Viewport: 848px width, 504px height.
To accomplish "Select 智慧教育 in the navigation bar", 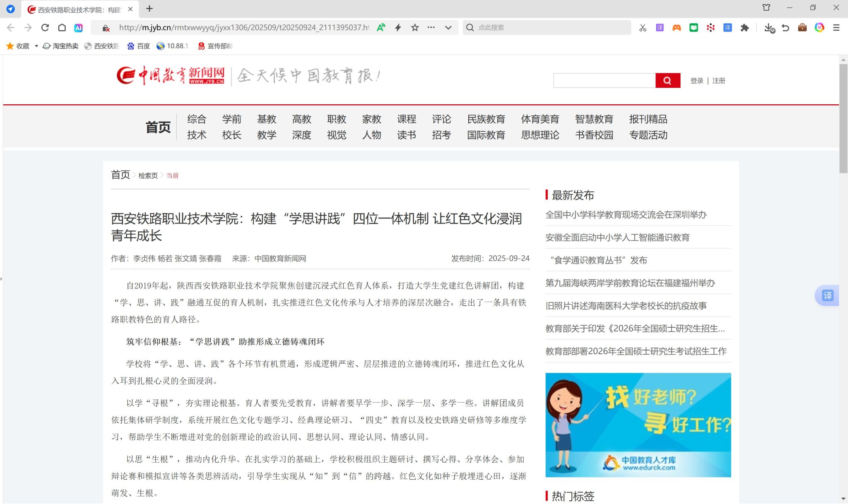I will click(594, 119).
